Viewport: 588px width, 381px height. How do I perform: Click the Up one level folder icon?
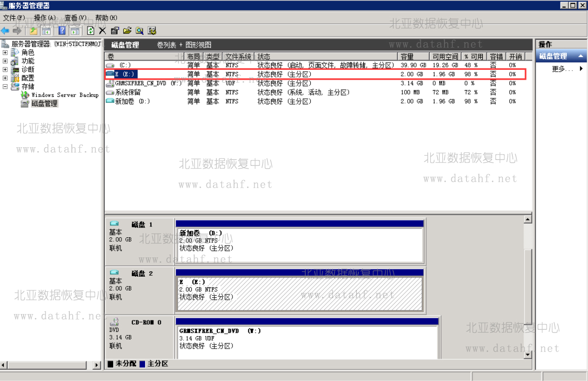tap(34, 31)
